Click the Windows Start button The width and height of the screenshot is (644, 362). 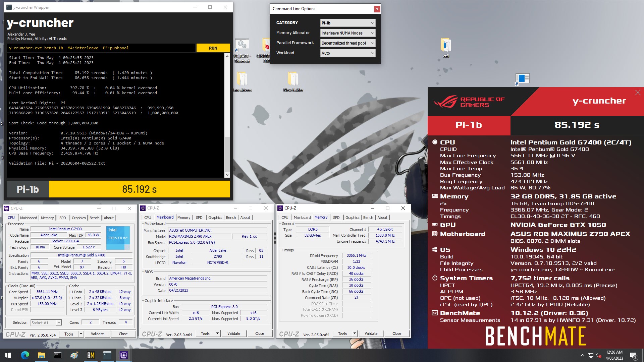coord(8,355)
